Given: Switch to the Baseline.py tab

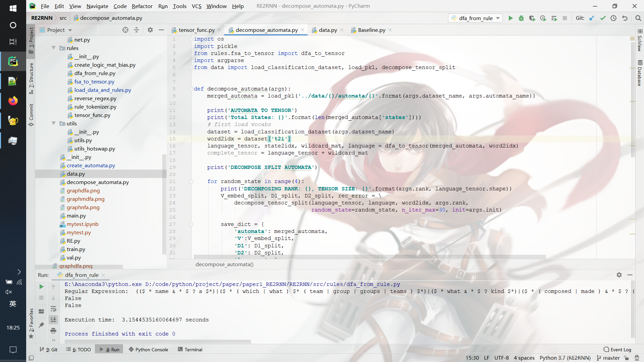Looking at the screenshot, I should [371, 29].
